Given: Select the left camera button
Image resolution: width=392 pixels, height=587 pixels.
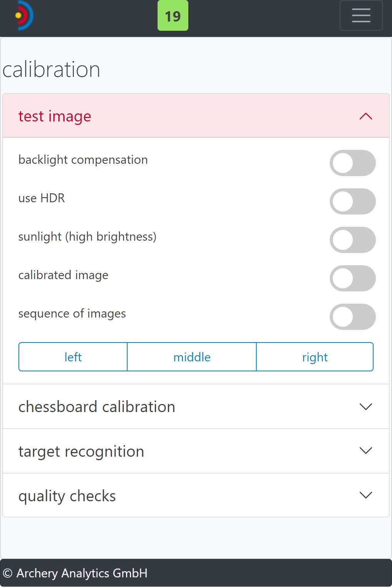Looking at the screenshot, I should click(73, 357).
